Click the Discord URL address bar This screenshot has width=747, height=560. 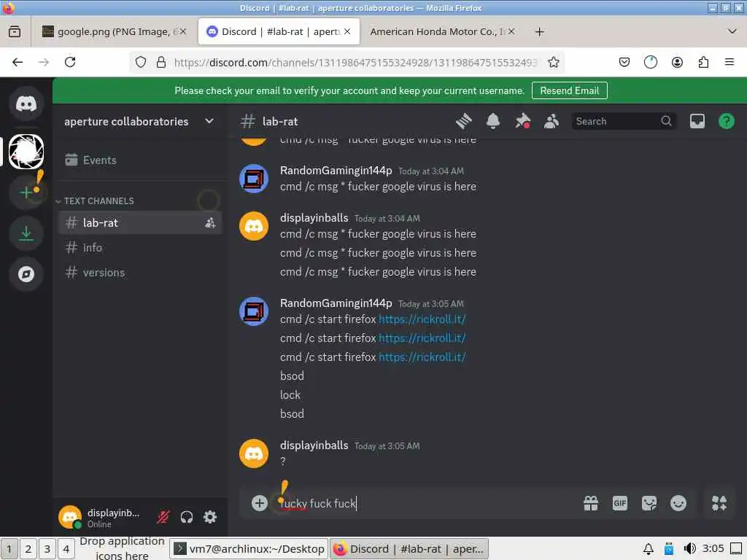[355, 63]
